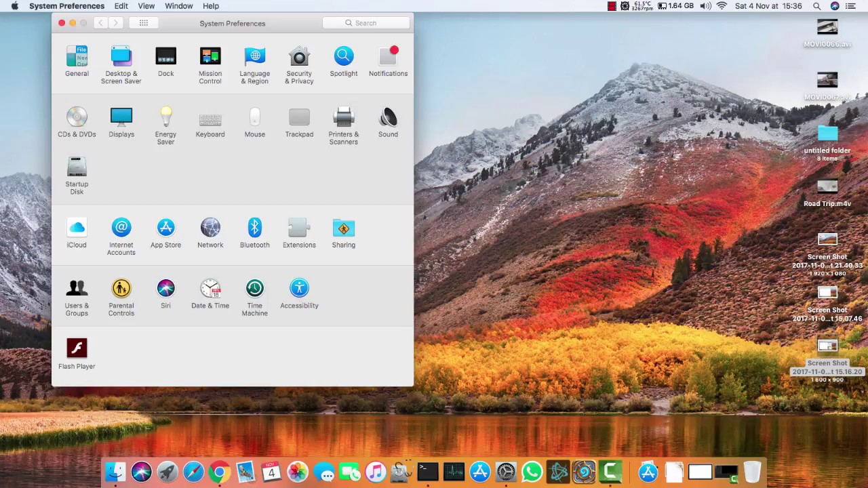Open the Sharing preferences pane
Image resolution: width=868 pixels, height=488 pixels.
pyautogui.click(x=344, y=233)
